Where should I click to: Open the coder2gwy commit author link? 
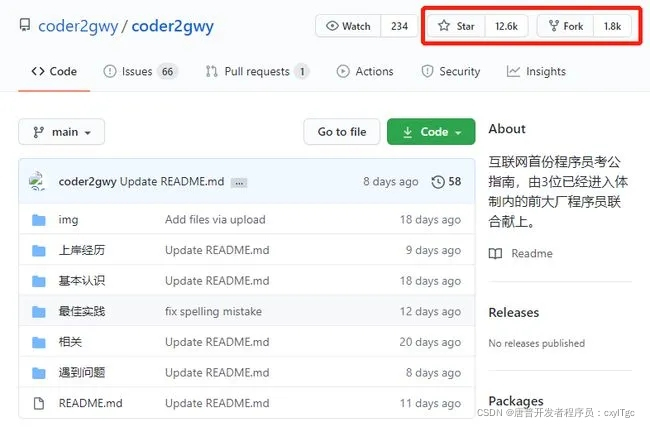pos(87,182)
